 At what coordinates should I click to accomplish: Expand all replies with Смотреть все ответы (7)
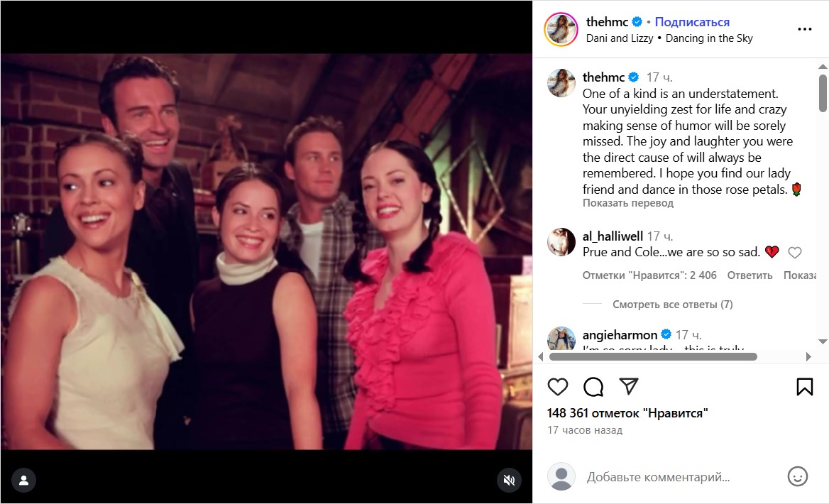[x=672, y=305]
